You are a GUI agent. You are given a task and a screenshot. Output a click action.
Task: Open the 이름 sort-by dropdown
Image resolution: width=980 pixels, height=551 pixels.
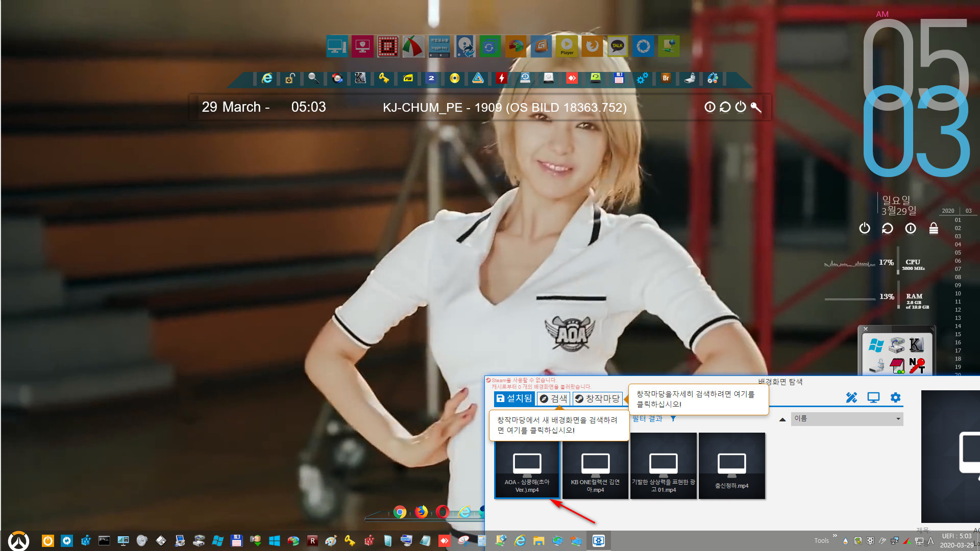[847, 419]
